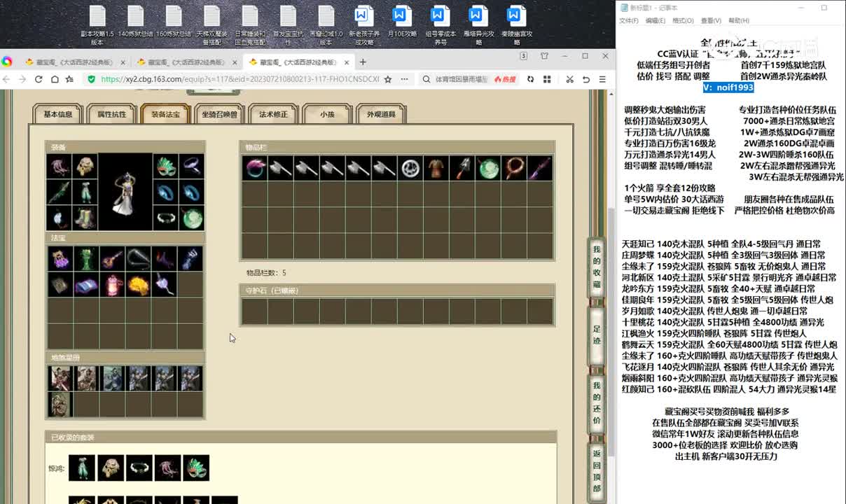Open Notepad 格式(O) menu

click(x=683, y=21)
